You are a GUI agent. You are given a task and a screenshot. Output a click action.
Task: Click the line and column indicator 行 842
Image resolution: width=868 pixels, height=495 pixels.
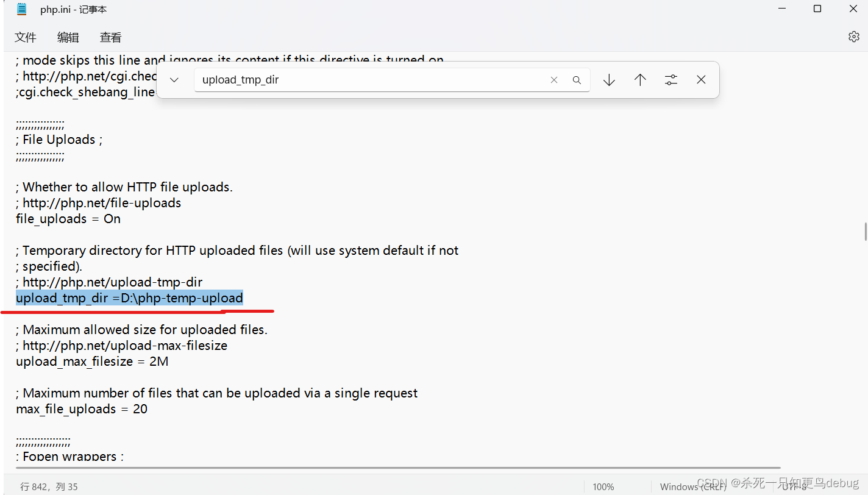pyautogui.click(x=49, y=486)
